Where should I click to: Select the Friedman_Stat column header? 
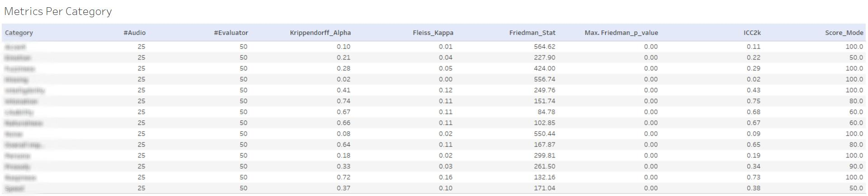[x=532, y=33]
